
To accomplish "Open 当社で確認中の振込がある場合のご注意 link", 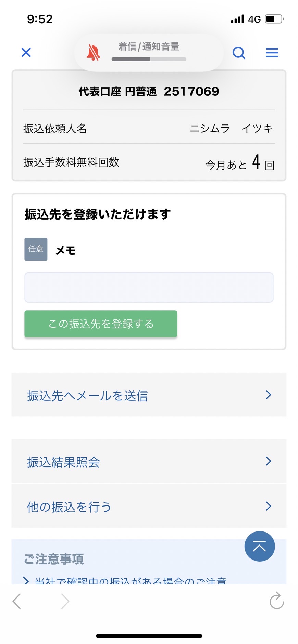I will tap(131, 580).
